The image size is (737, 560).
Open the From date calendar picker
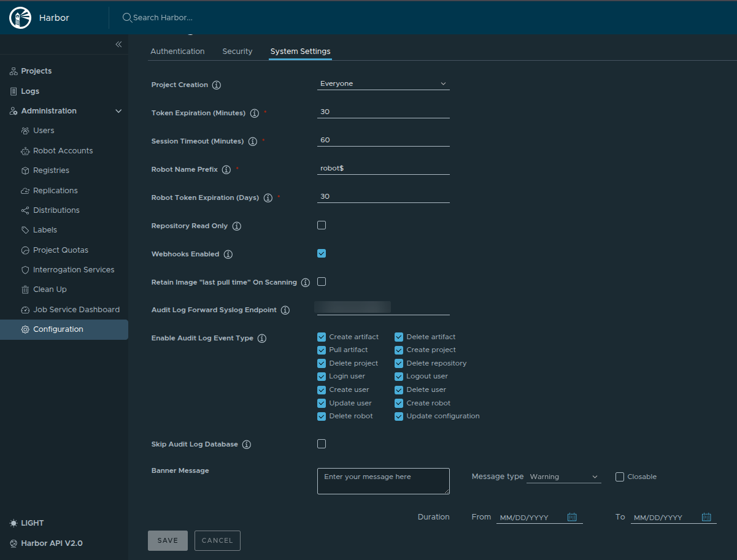click(572, 517)
